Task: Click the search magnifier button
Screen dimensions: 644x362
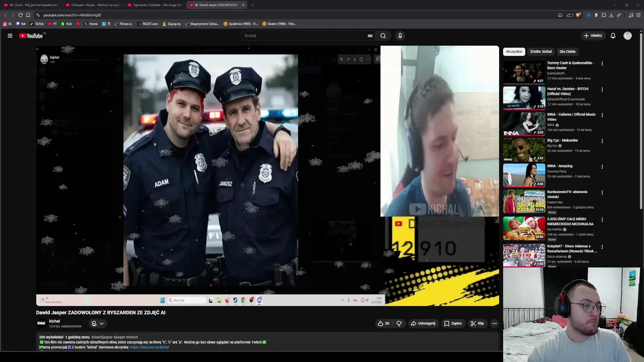Action: click(x=383, y=36)
